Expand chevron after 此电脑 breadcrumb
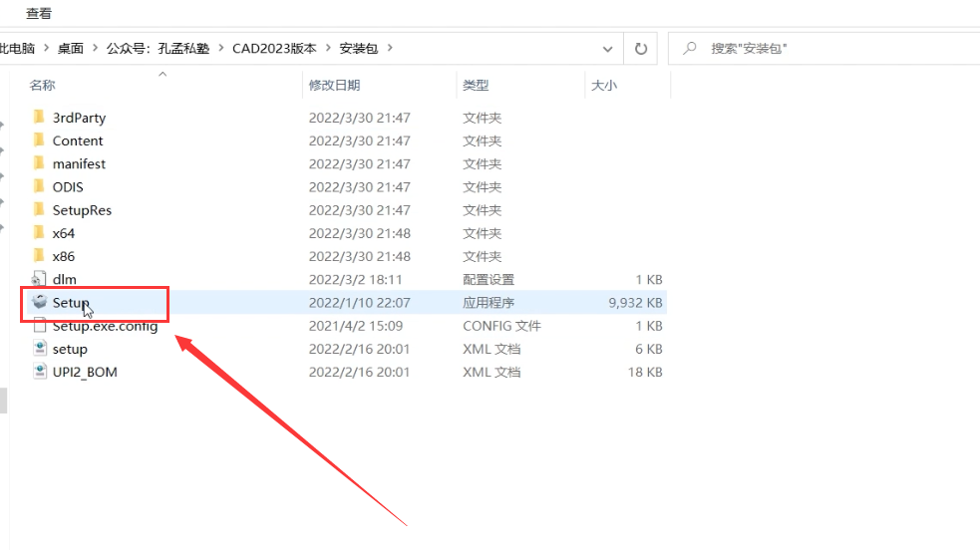 point(46,48)
